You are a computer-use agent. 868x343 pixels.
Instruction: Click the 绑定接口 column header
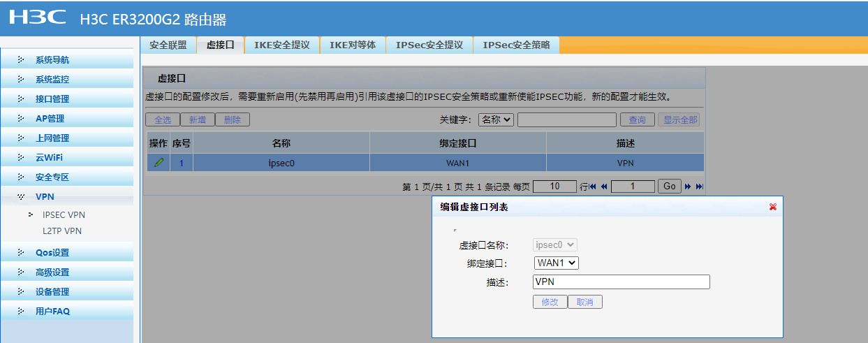click(x=458, y=143)
